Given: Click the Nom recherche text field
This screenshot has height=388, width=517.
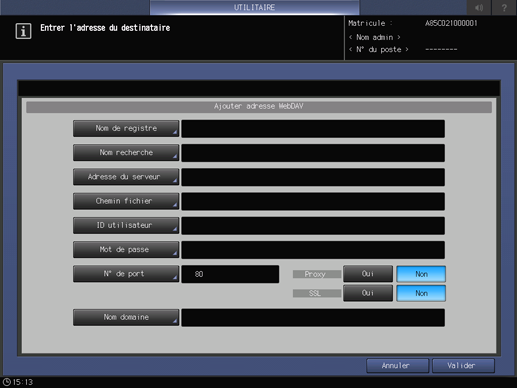Looking at the screenshot, I should click(313, 153).
